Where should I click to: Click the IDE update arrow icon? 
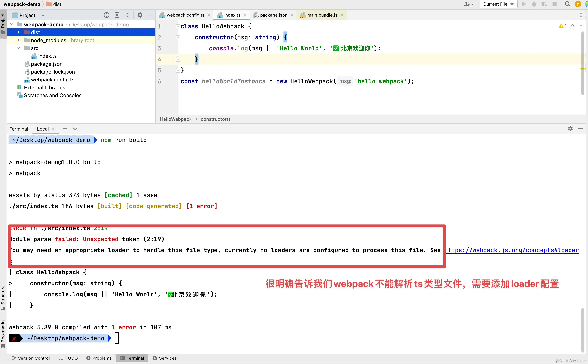tap(578, 4)
